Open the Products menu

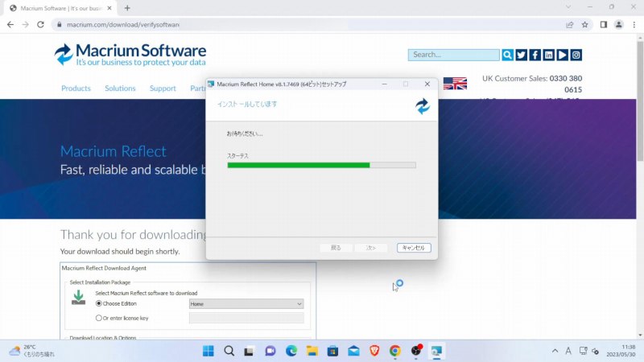[x=76, y=88]
